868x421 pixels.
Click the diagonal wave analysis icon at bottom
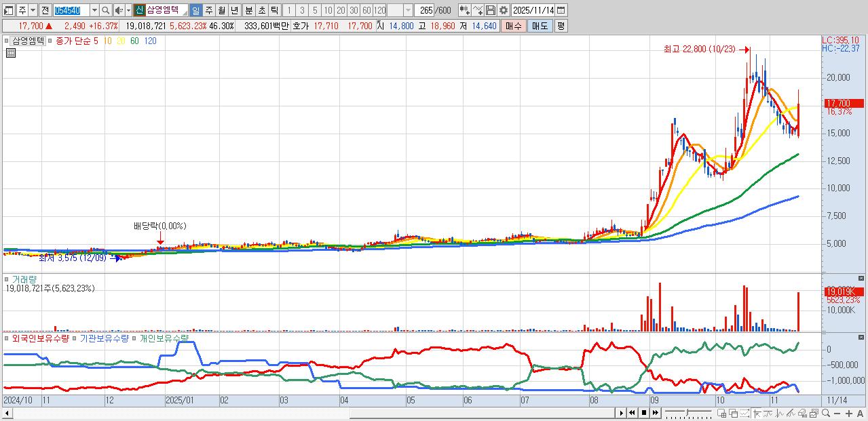click(791, 413)
